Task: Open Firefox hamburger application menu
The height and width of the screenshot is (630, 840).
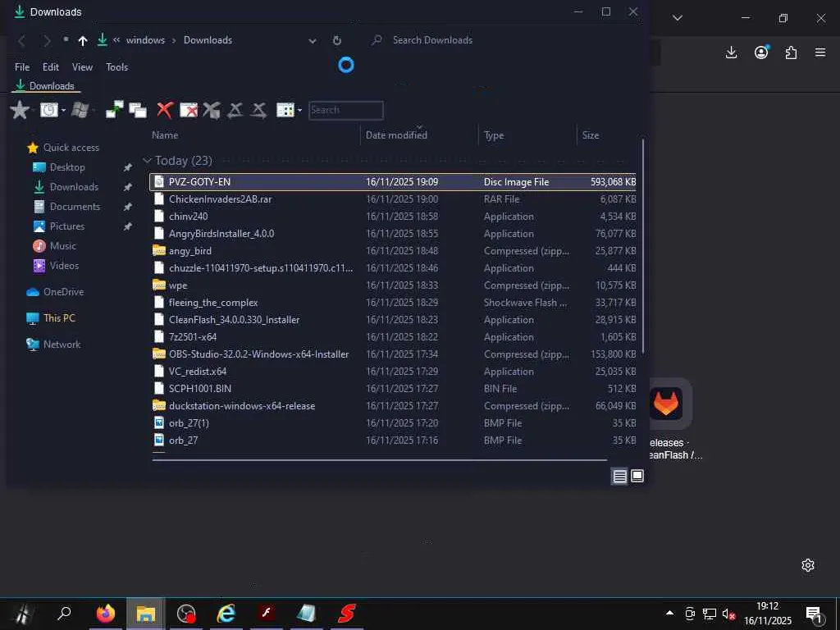Action: coord(820,52)
